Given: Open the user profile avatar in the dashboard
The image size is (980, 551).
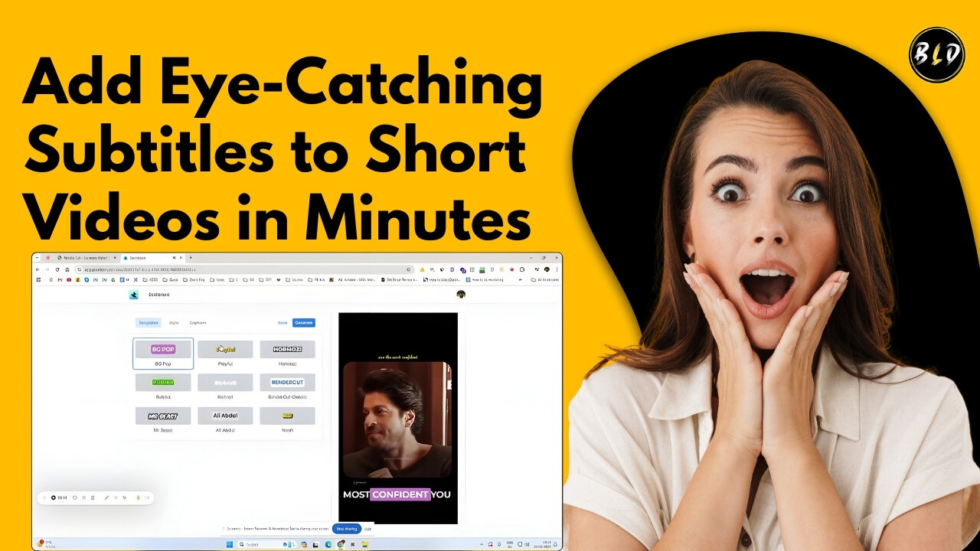Looking at the screenshot, I should tap(461, 295).
